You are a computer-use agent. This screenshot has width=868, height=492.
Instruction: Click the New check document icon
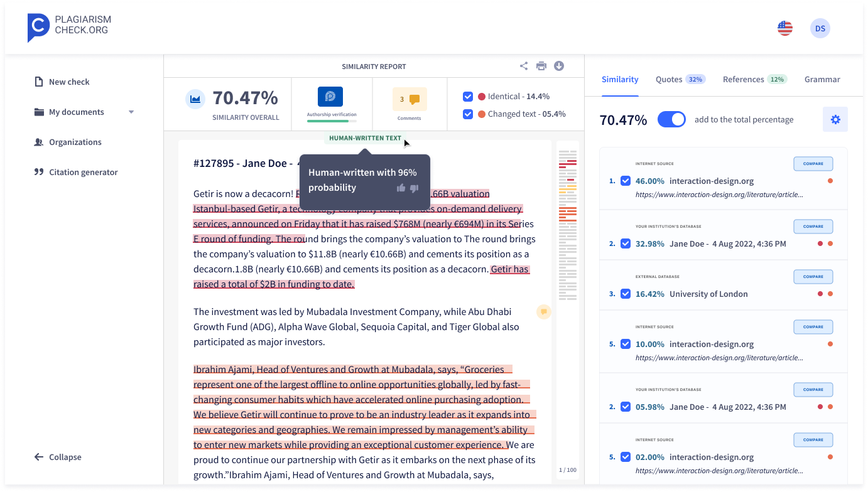tap(39, 82)
